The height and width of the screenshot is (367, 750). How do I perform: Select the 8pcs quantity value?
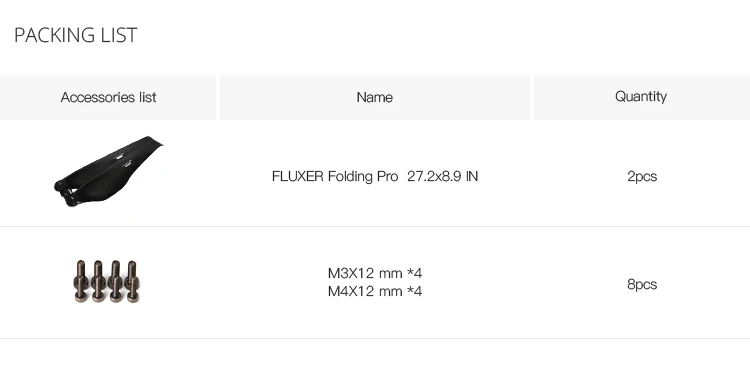pos(642,284)
